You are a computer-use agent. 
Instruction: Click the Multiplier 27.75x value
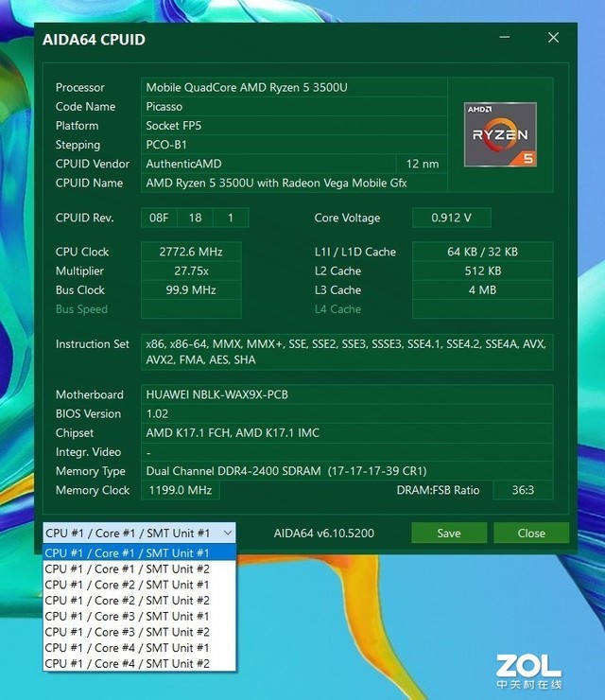(191, 271)
